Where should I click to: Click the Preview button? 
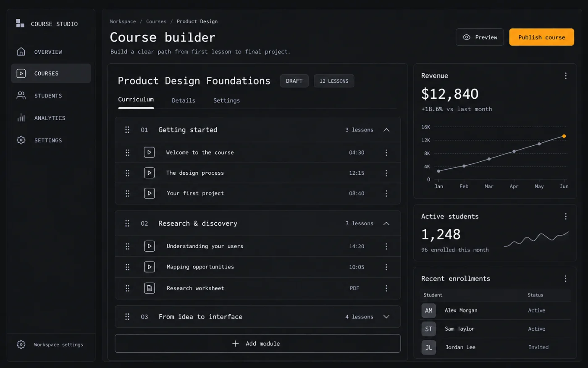[480, 37]
